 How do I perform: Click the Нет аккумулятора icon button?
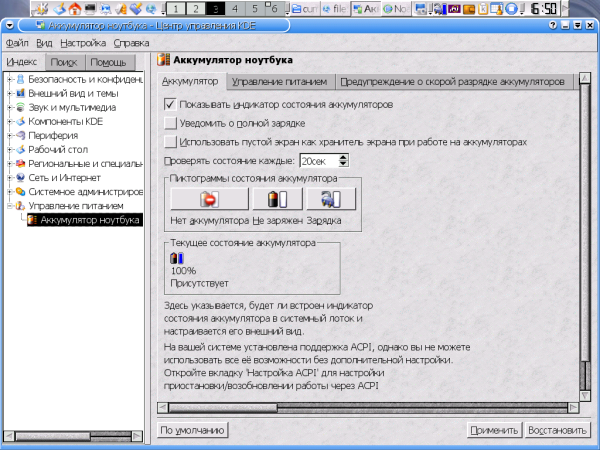click(209, 199)
